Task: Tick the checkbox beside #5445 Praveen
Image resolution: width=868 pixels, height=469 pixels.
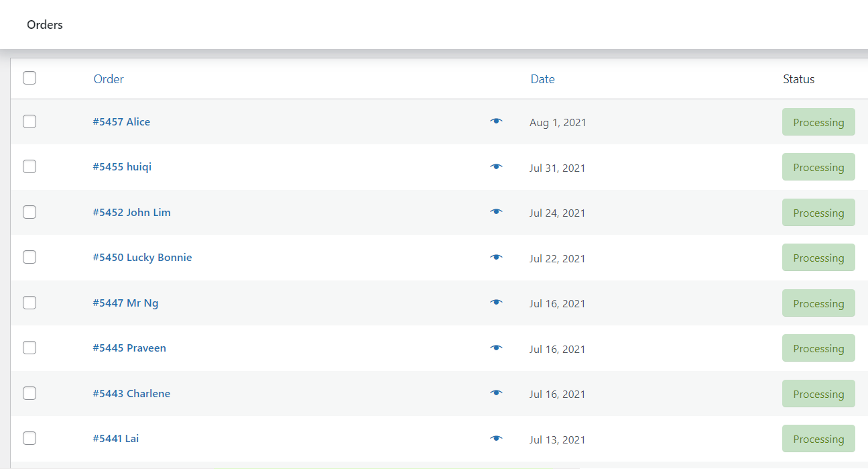Action: [29, 348]
